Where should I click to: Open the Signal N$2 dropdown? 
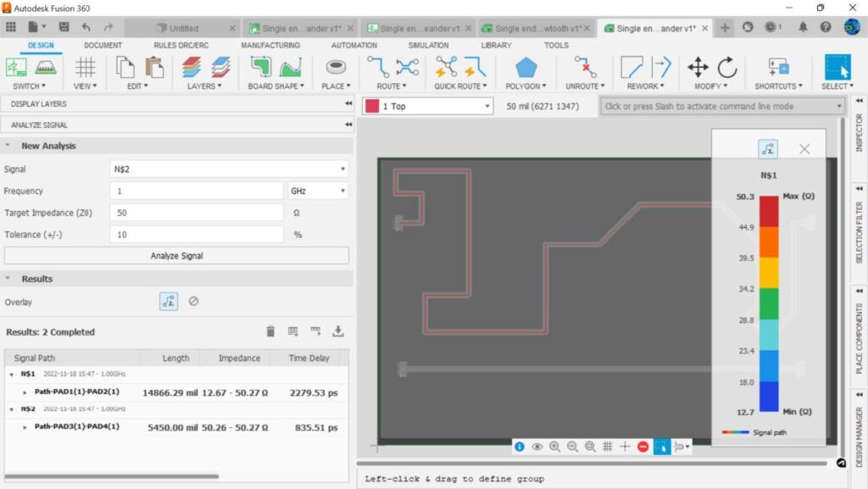(x=229, y=169)
